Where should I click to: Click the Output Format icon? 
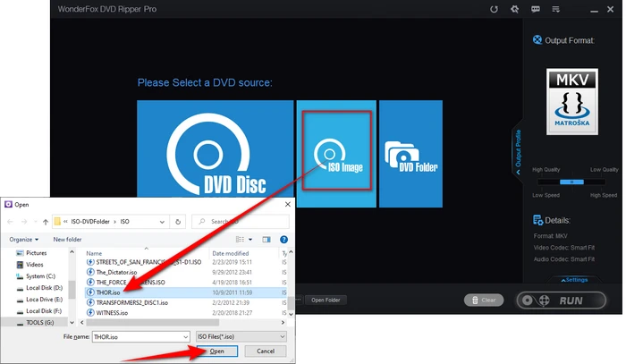coord(537,40)
